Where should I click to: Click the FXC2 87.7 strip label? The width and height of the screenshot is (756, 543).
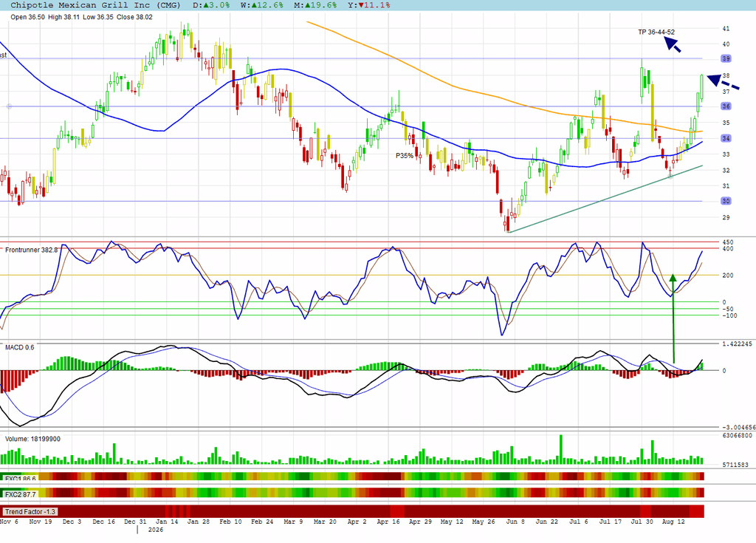(x=20, y=495)
